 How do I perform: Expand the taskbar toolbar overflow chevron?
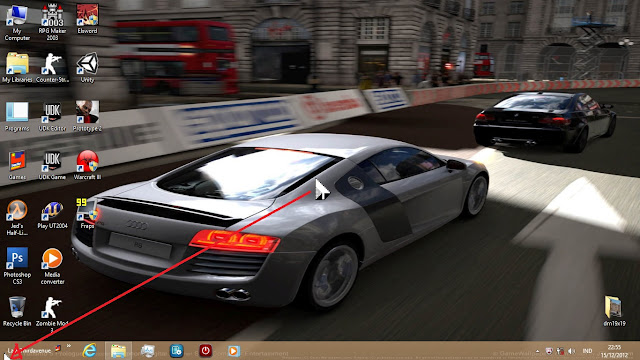tap(69, 347)
